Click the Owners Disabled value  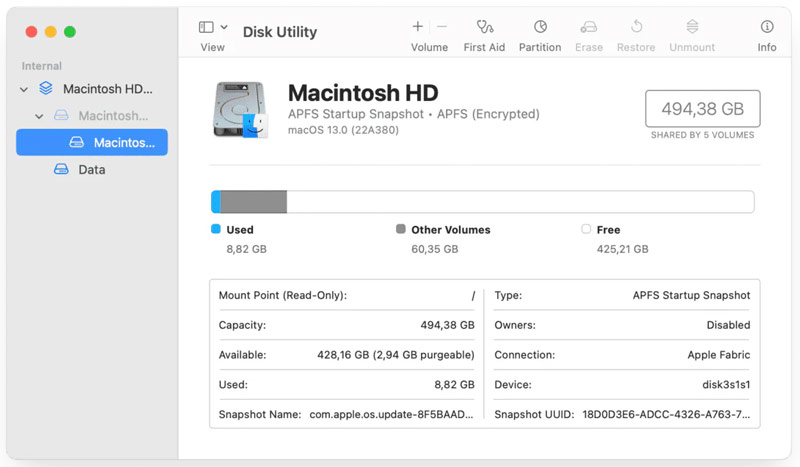coord(728,325)
